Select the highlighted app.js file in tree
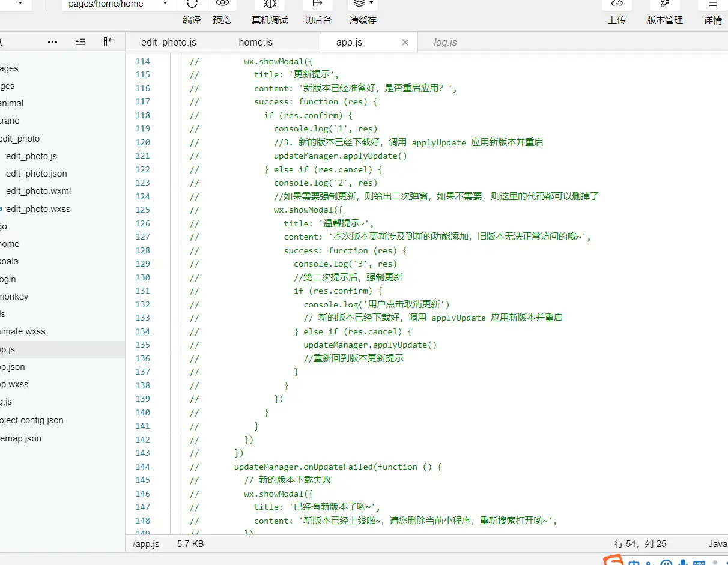Screen dimensions: 728x565 pos(62,349)
